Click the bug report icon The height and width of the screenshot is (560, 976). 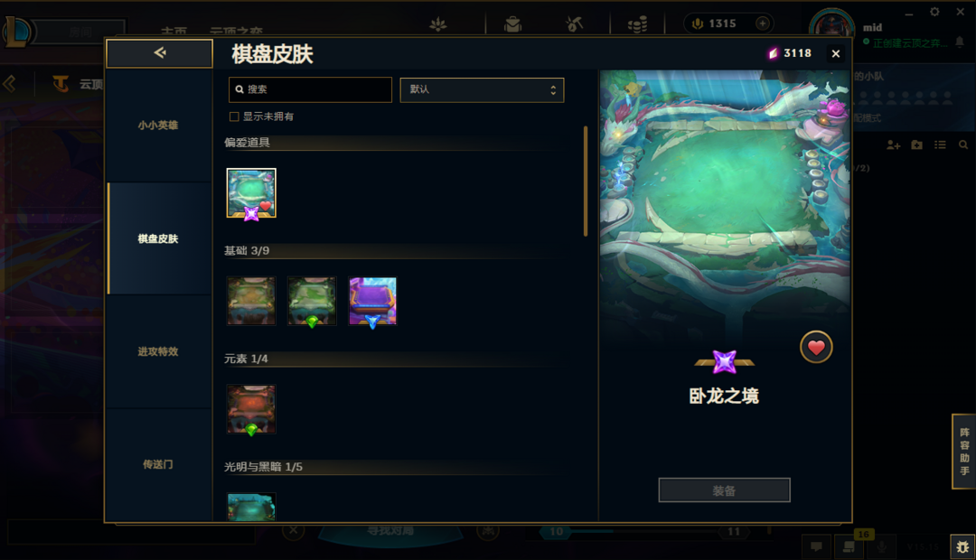(x=962, y=547)
